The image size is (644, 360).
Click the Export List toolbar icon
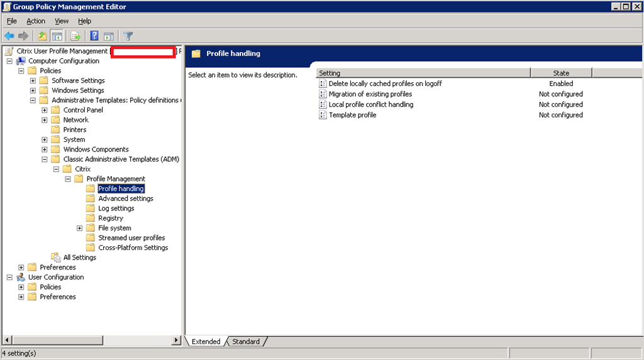tap(75, 36)
